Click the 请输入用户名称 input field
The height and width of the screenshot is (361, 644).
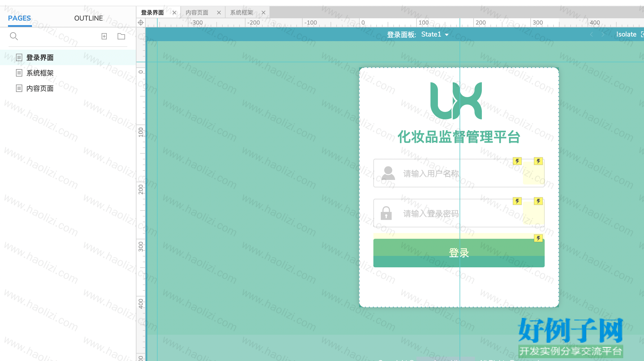tap(459, 173)
